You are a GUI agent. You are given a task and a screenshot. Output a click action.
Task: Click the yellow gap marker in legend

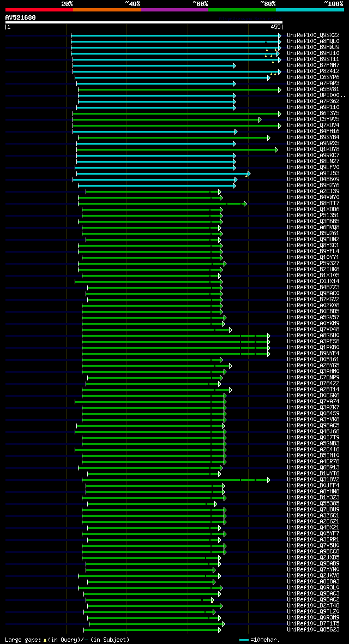(x=45, y=640)
